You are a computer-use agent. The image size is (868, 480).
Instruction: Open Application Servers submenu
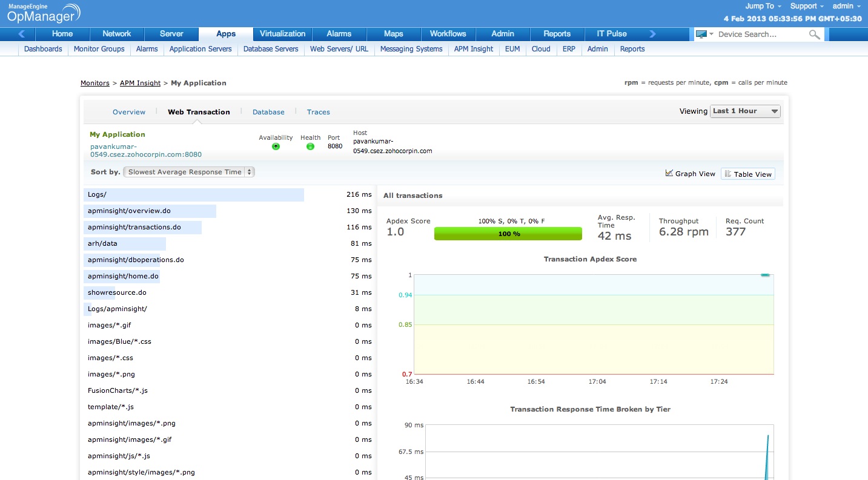tap(200, 49)
